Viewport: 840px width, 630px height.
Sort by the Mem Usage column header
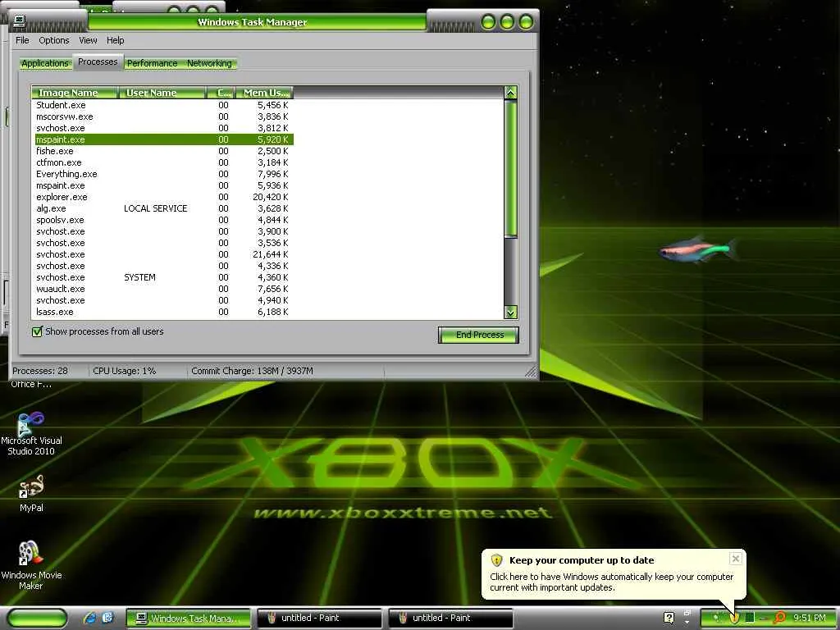[x=265, y=93]
